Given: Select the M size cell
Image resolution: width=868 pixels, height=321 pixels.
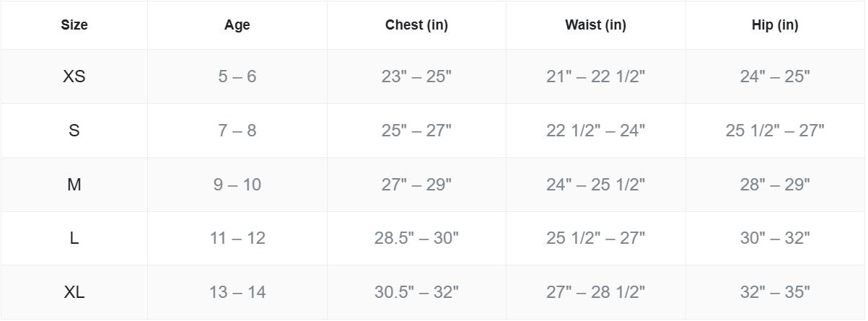Looking at the screenshot, I should coord(74,185).
